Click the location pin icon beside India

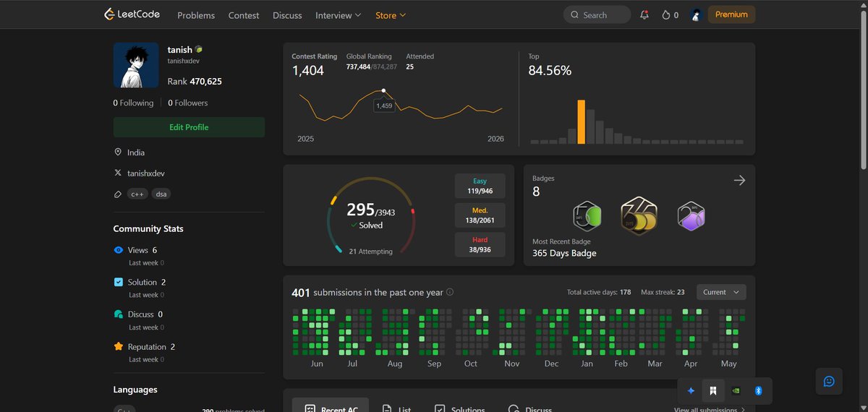point(118,153)
